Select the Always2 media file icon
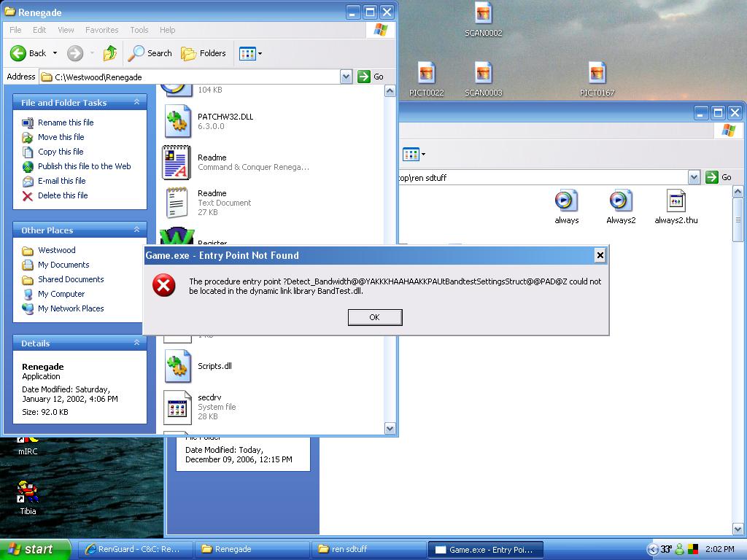The width and height of the screenshot is (747, 560). click(x=620, y=201)
